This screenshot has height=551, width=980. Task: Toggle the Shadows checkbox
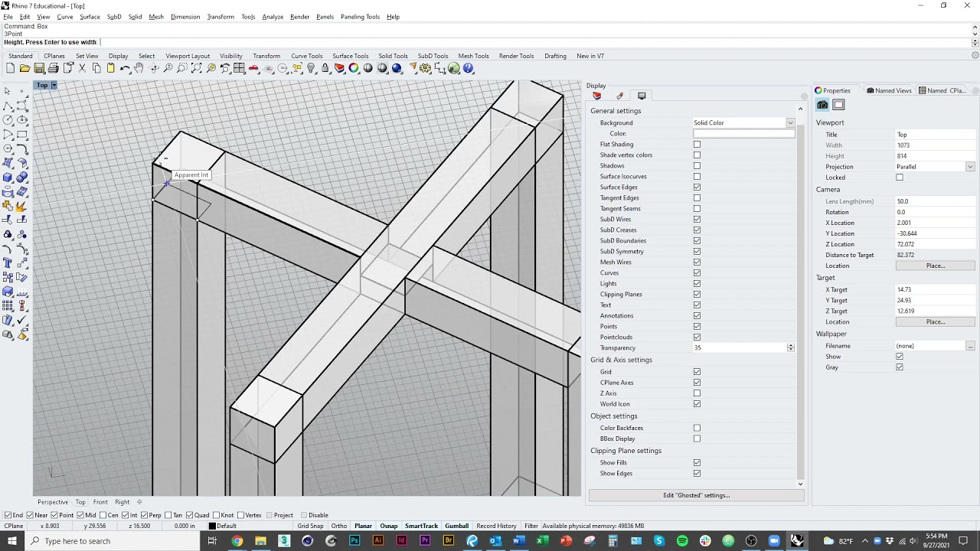697,165
